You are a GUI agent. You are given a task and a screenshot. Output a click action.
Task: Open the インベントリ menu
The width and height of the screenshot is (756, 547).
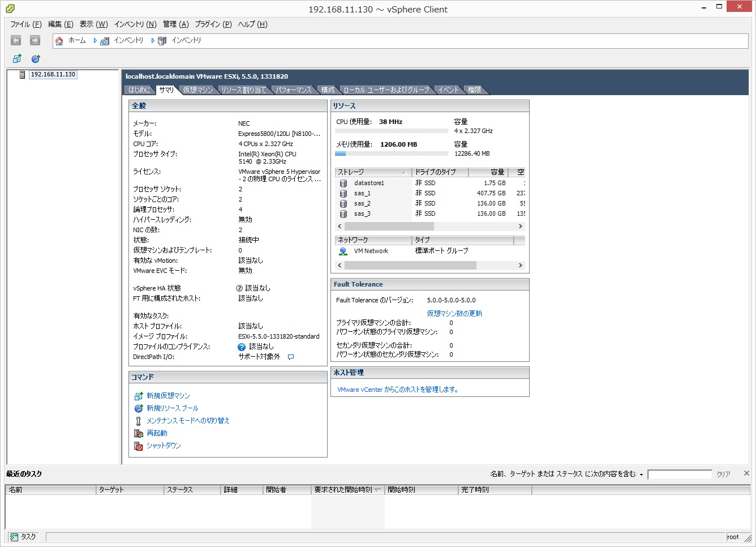(x=135, y=24)
